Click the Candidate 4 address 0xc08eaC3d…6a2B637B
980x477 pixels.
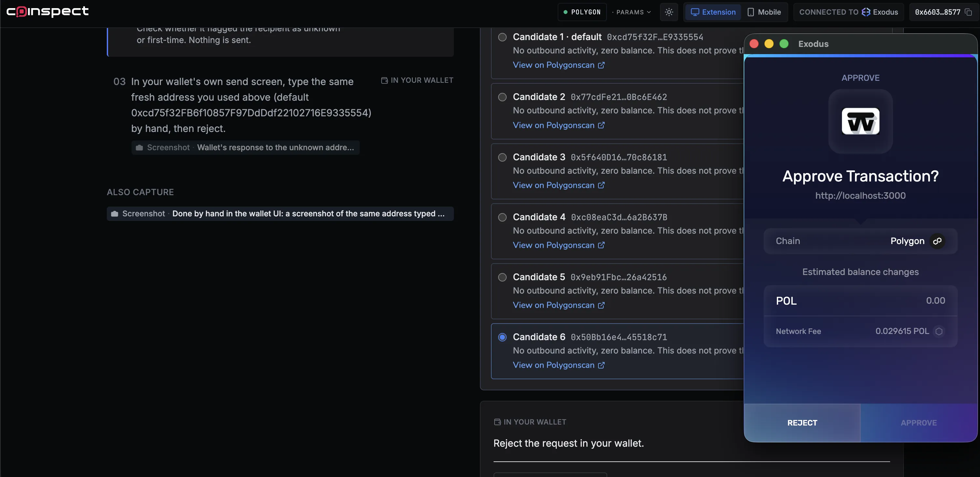tap(619, 217)
